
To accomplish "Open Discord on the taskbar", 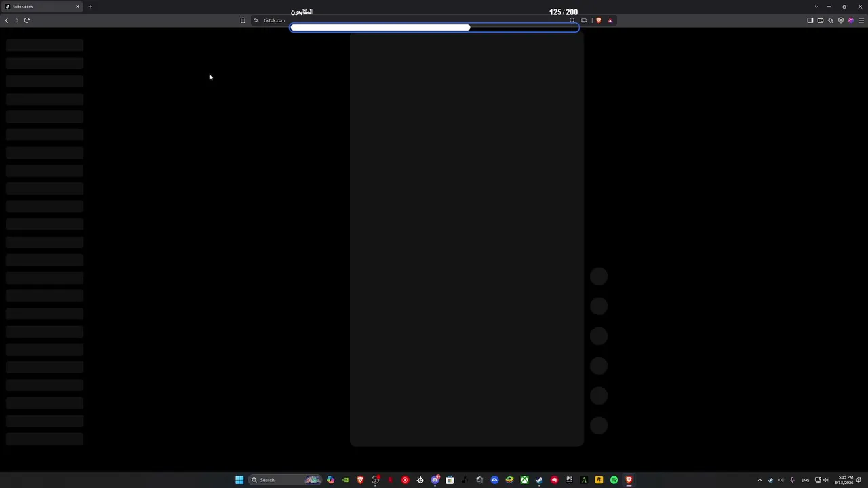I will tap(435, 480).
